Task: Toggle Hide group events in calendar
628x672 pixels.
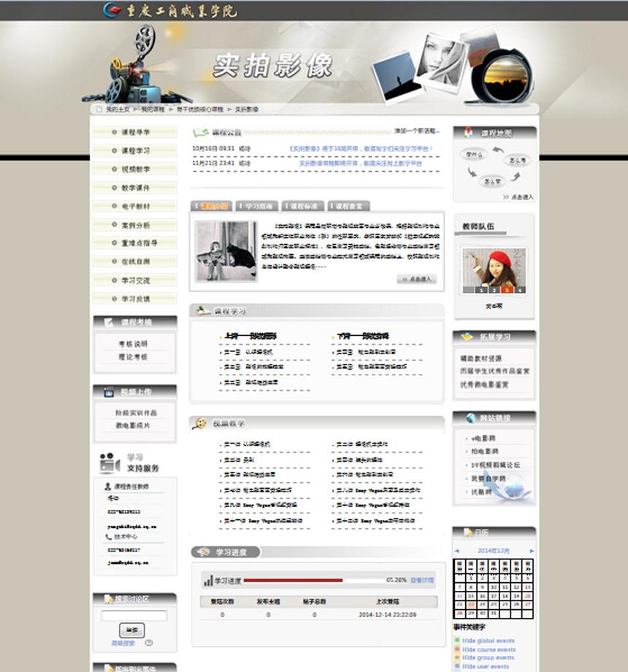Action: coord(488,658)
